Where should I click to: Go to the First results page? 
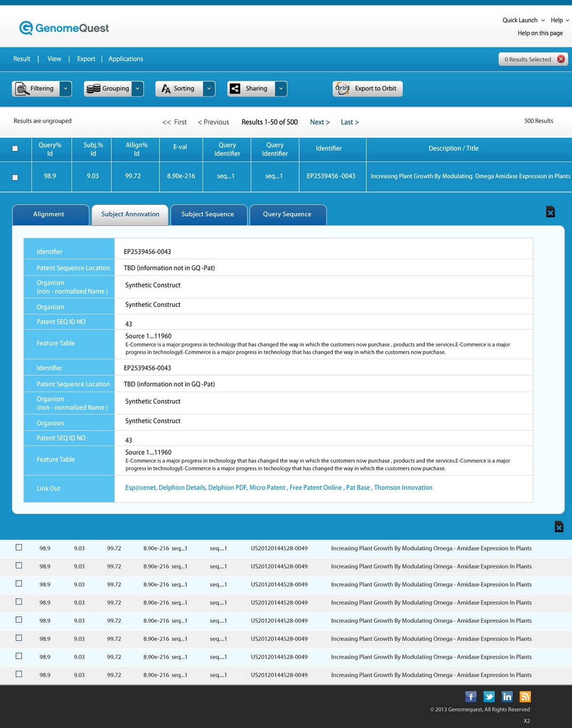pyautogui.click(x=174, y=122)
